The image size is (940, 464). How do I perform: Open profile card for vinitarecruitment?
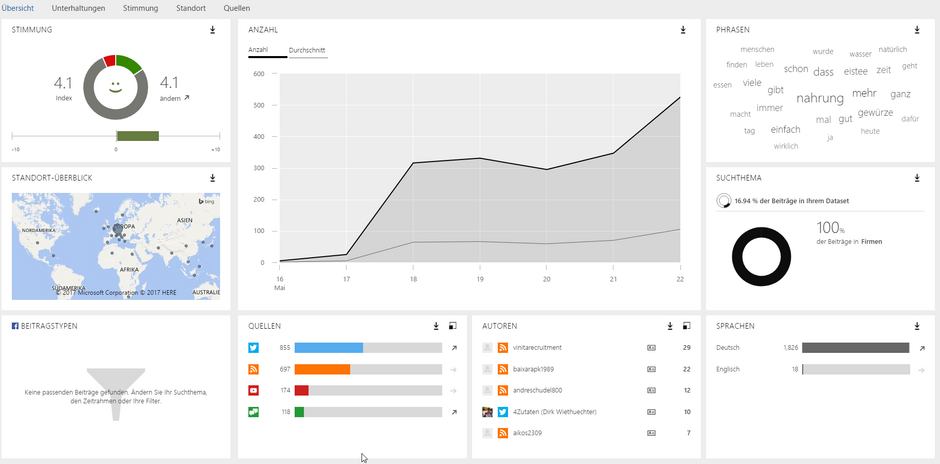[652, 348]
